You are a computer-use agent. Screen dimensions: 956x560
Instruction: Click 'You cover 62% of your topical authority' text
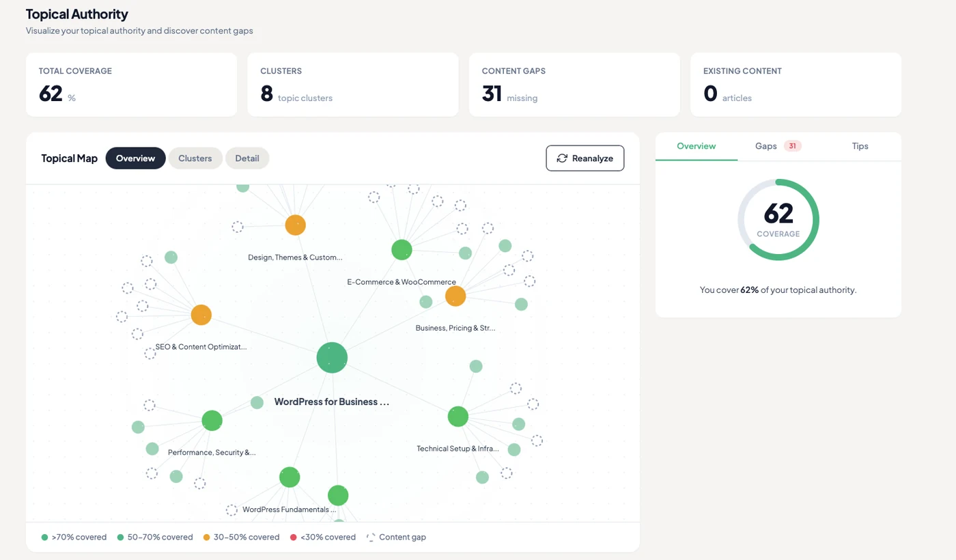(778, 290)
